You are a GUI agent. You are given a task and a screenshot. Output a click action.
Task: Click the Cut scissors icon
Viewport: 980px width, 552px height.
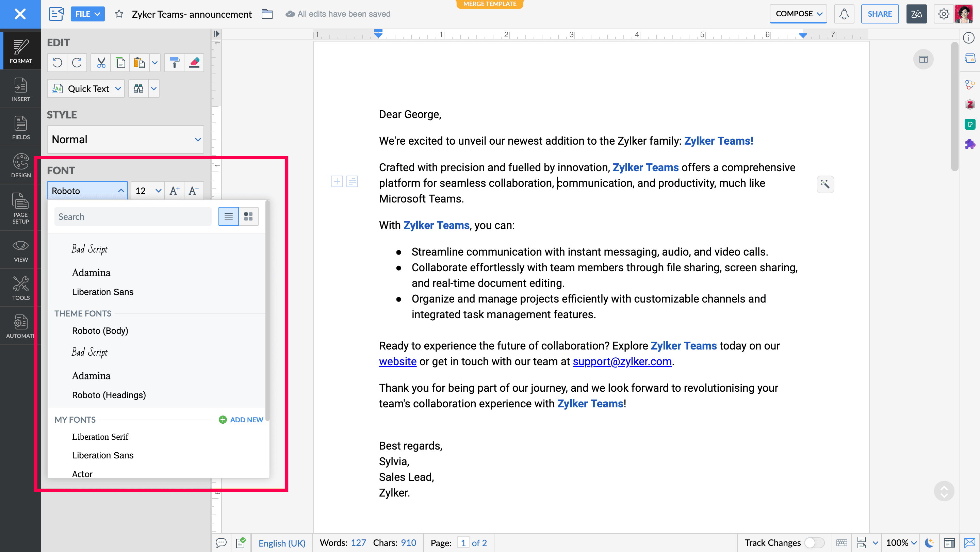[x=101, y=63]
